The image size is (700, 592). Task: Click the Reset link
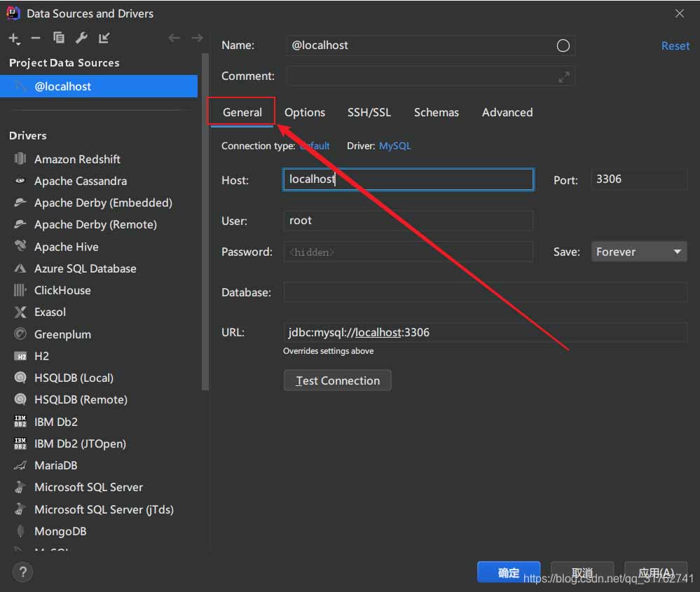tap(675, 46)
